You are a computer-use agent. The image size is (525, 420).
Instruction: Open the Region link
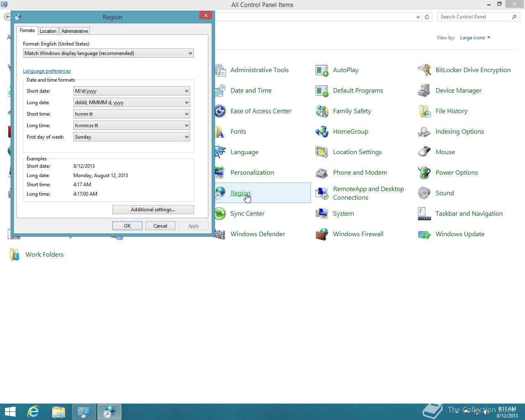pyautogui.click(x=240, y=193)
